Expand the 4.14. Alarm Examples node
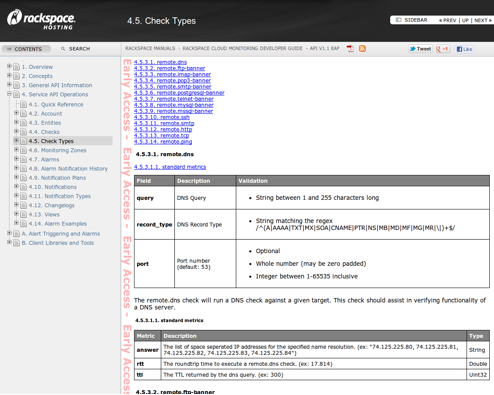 [x=16, y=223]
